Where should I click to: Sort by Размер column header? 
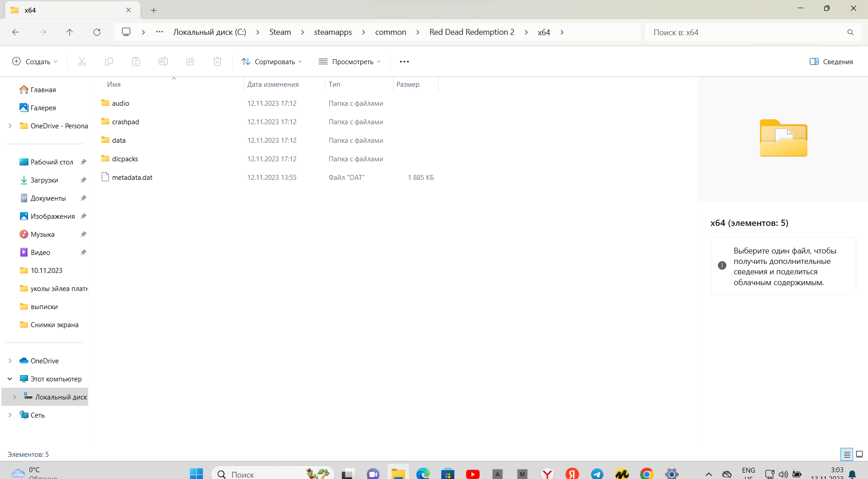pyautogui.click(x=408, y=85)
